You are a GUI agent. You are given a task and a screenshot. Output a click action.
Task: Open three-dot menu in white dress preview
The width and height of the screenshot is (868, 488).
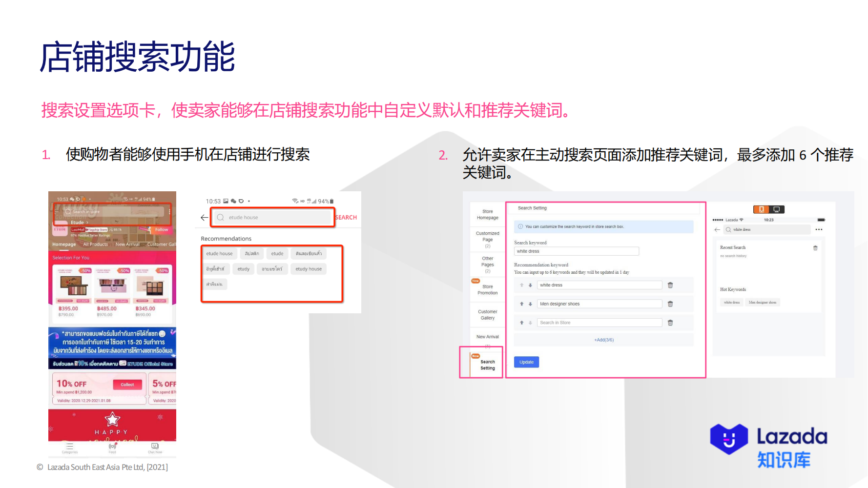click(x=819, y=229)
